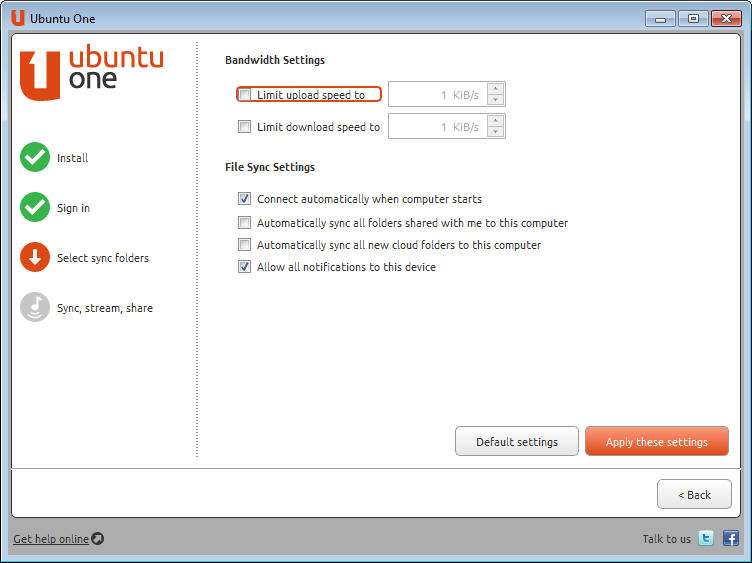The height and width of the screenshot is (563, 752).
Task: Increase download speed limit with up arrow
Action: (495, 121)
